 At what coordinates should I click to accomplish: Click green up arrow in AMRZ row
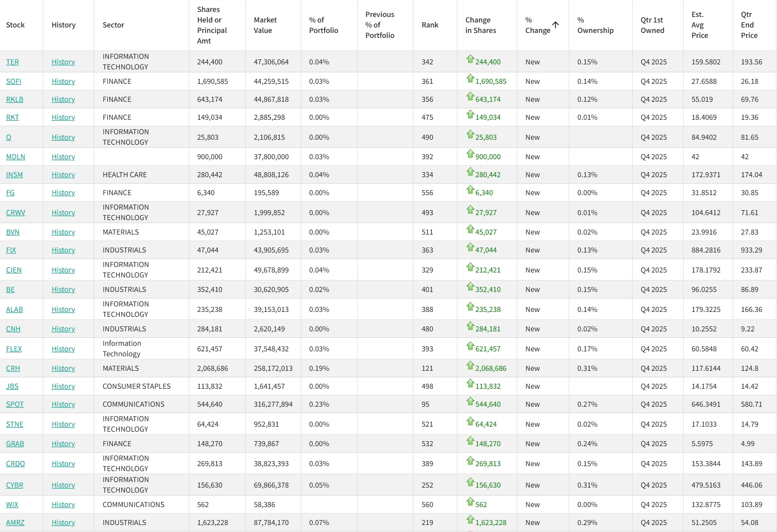(470, 520)
